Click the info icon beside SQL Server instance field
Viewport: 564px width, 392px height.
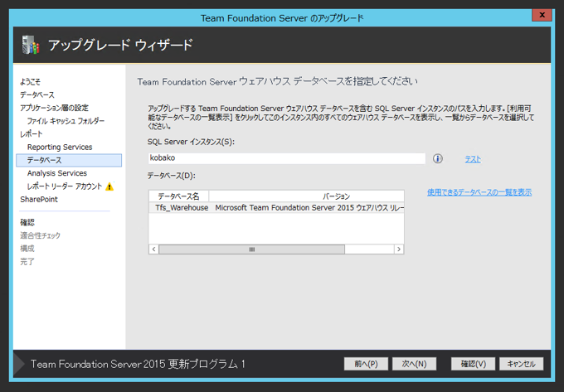pos(437,158)
